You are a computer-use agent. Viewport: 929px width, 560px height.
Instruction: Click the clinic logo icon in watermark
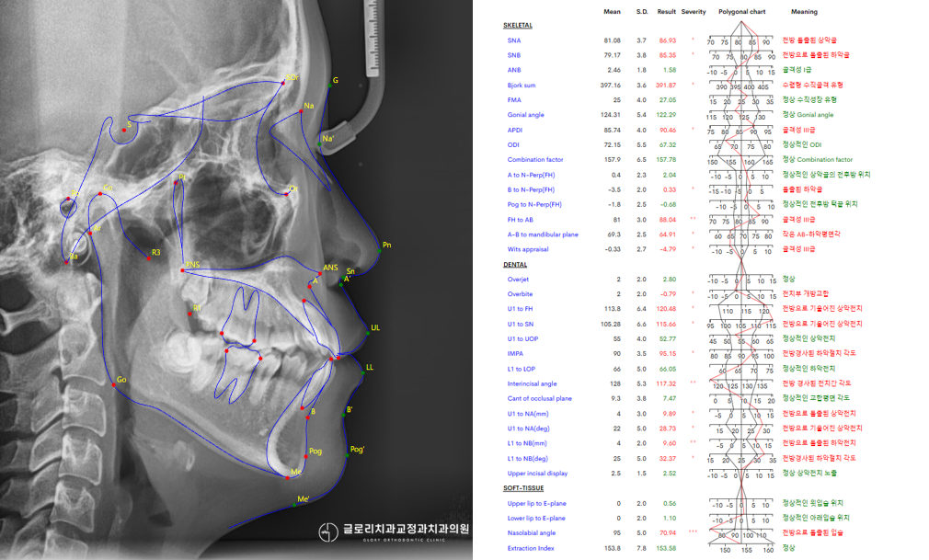pyautogui.click(x=327, y=531)
